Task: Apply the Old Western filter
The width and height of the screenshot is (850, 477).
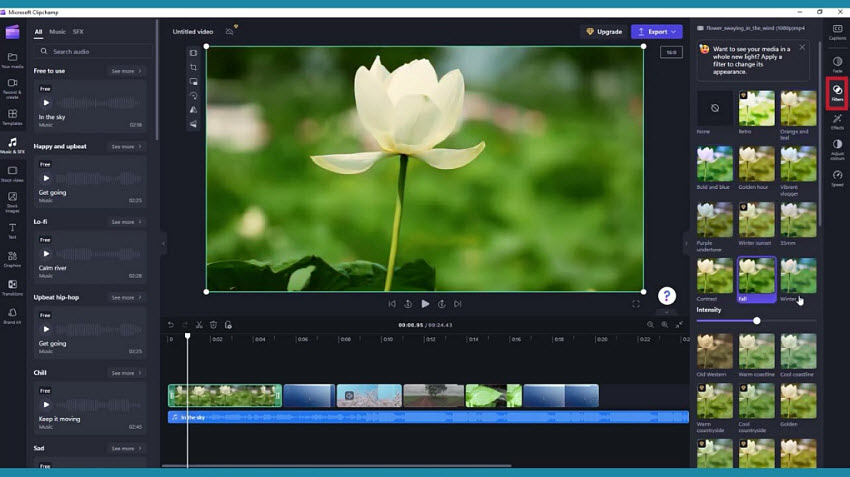Action: 714,351
